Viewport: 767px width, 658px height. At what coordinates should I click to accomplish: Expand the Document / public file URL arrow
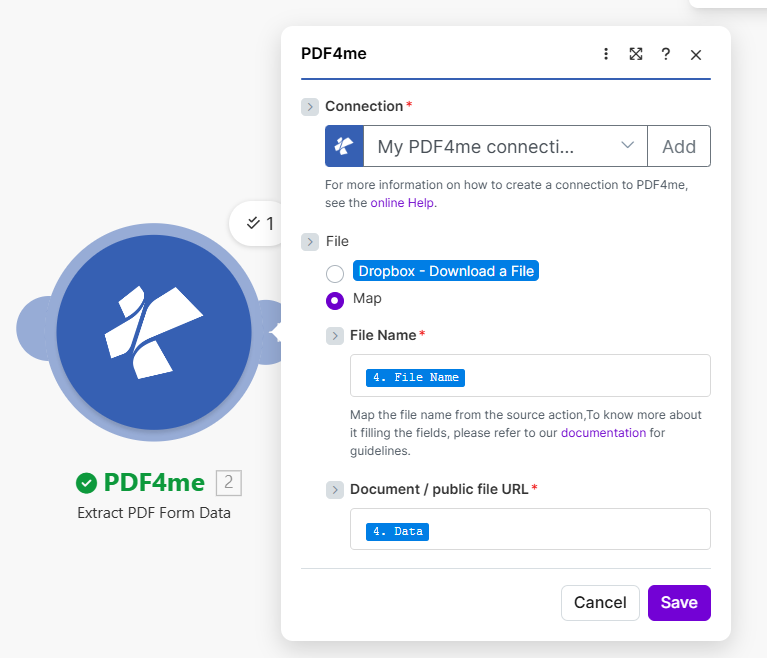click(x=335, y=490)
